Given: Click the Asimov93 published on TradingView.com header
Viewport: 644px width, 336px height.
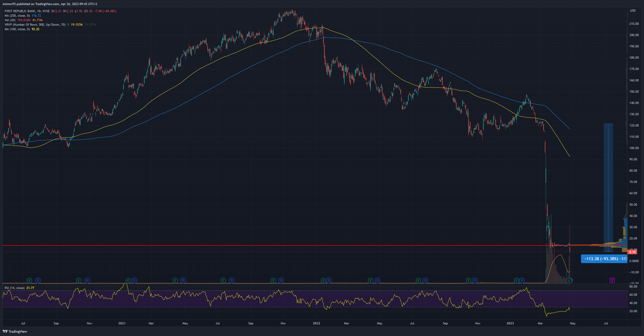Looking at the screenshot, I should click(50, 4).
